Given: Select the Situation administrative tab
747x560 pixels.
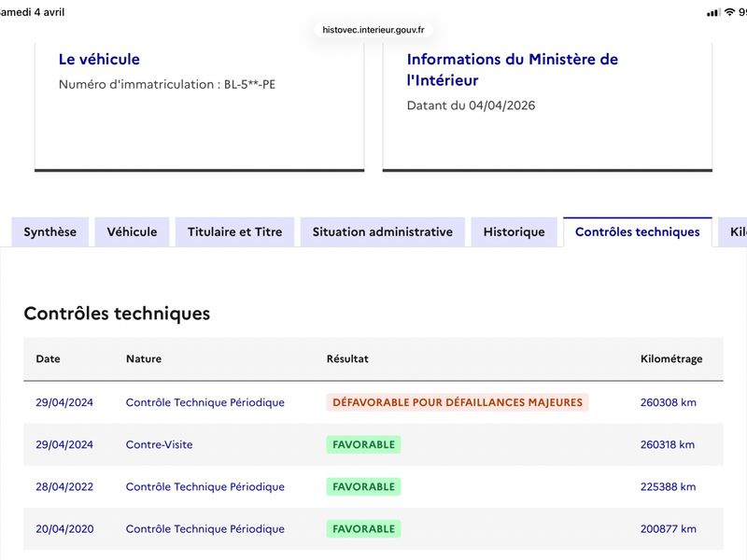Looking at the screenshot, I should pyautogui.click(x=383, y=231).
